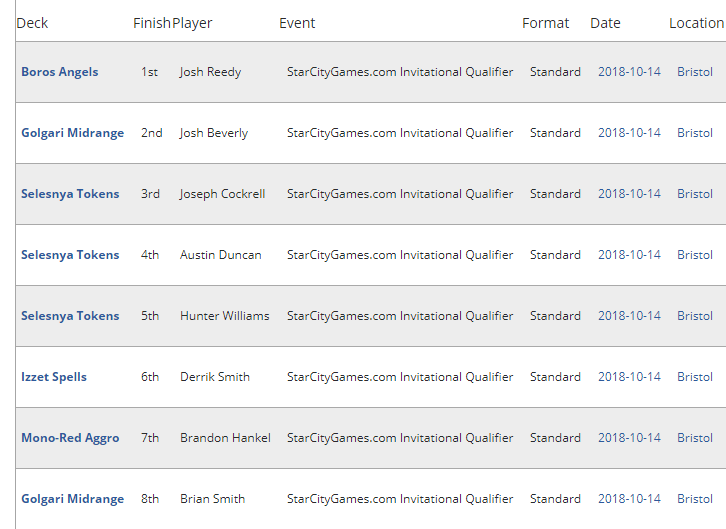Open Austin Duncan's Selesnya Tokens deck

click(70, 255)
